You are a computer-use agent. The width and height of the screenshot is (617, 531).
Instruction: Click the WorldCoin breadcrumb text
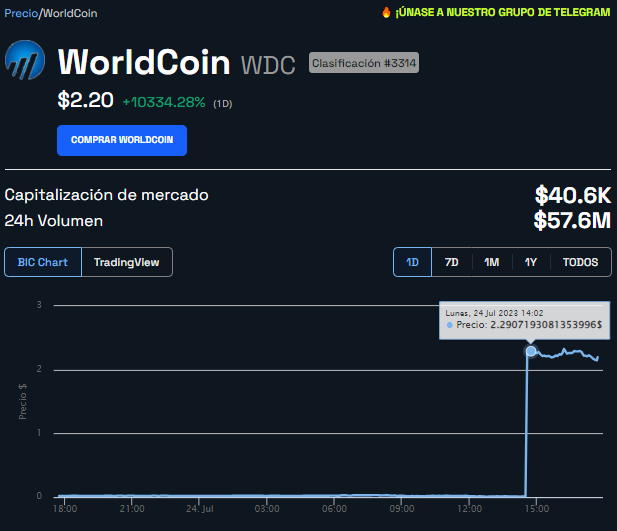click(x=70, y=13)
